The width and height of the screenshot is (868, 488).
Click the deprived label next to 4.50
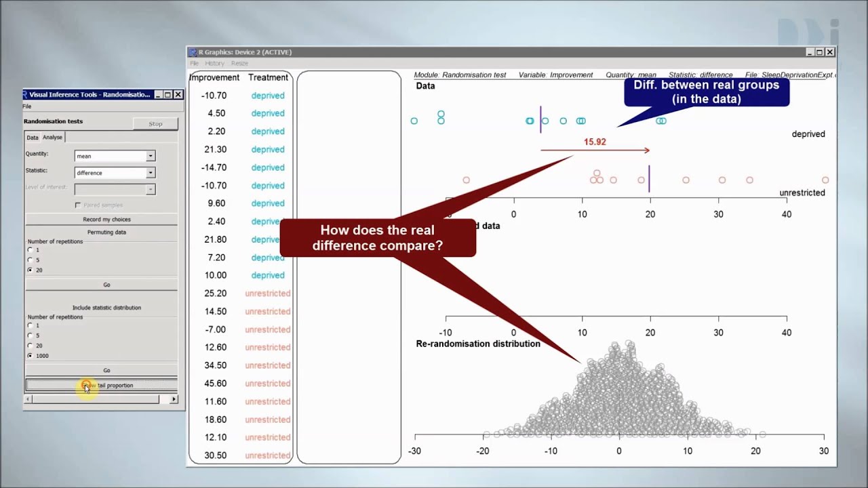[268, 113]
